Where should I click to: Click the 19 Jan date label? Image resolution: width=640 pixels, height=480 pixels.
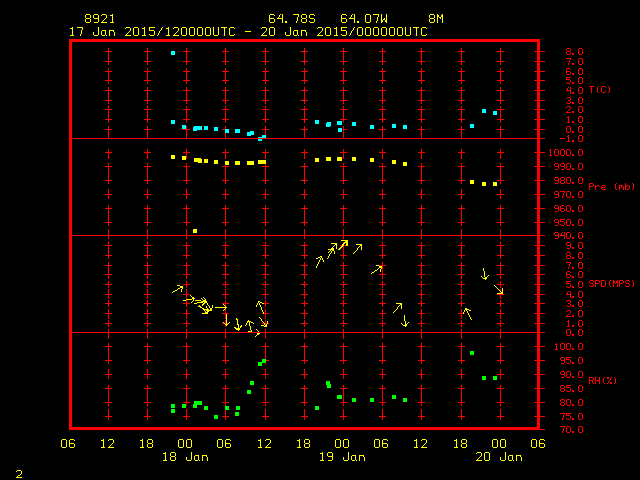point(341,457)
